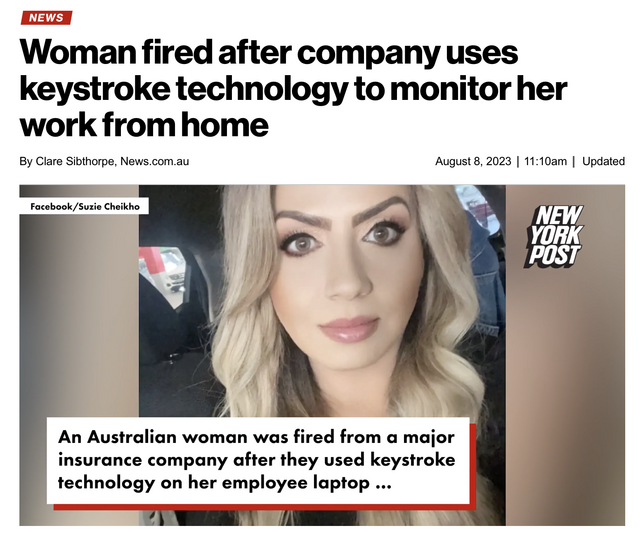
Task: Click the red NEWS category badge
Action: (46, 18)
